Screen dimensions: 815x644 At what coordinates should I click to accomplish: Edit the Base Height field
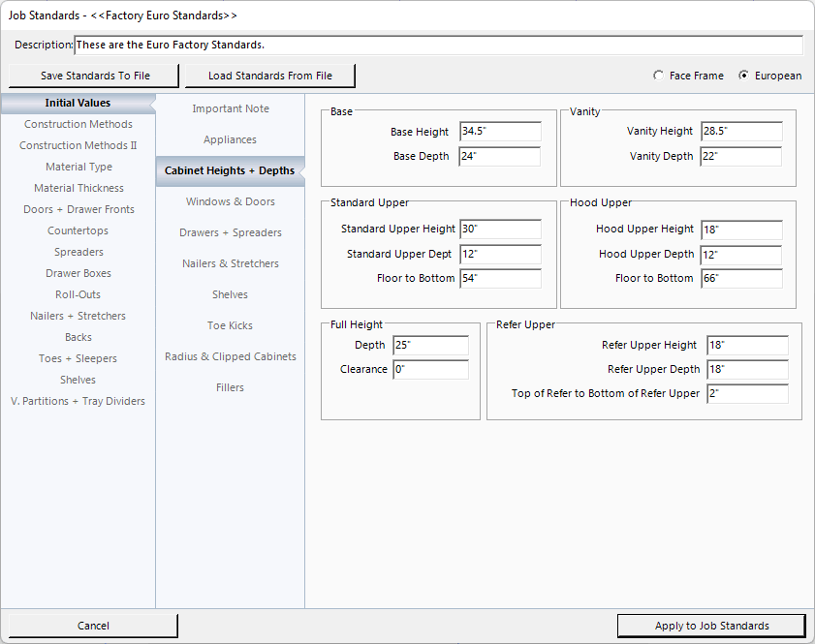500,132
